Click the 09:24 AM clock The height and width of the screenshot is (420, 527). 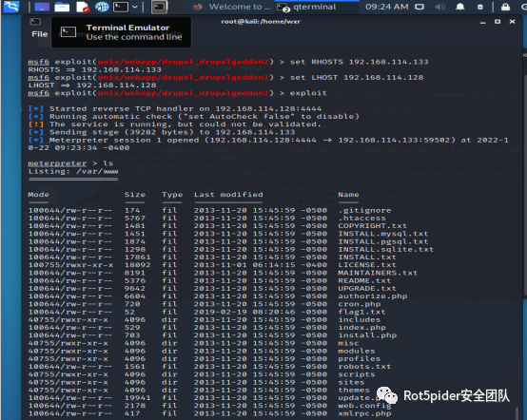(x=387, y=7)
